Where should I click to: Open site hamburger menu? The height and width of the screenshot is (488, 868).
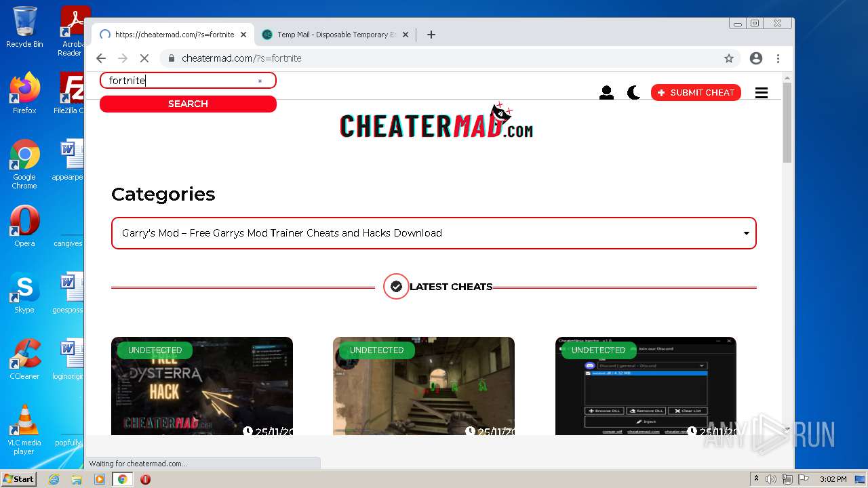click(762, 93)
